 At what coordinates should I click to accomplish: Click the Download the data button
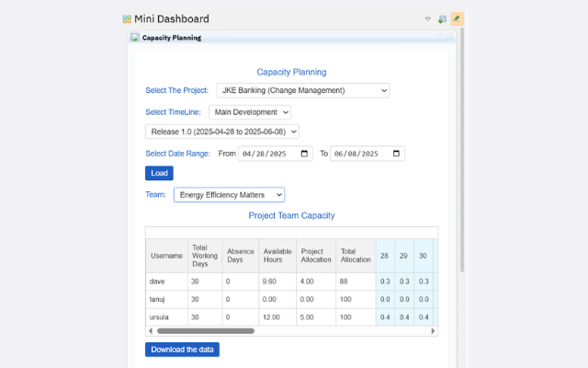pos(182,350)
